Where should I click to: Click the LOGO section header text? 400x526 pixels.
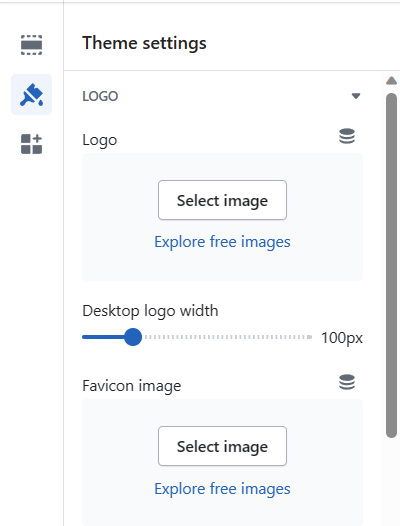click(100, 96)
